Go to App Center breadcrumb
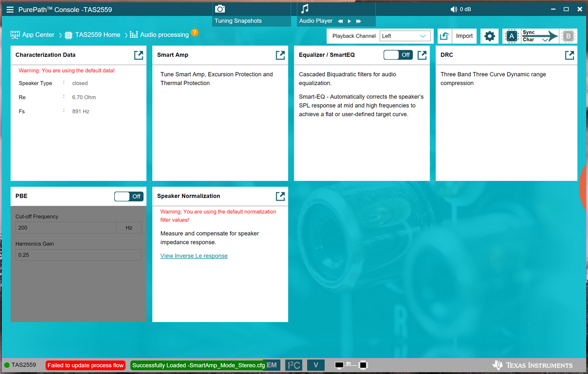Screen dimensions: 588x374 click(x=38, y=35)
